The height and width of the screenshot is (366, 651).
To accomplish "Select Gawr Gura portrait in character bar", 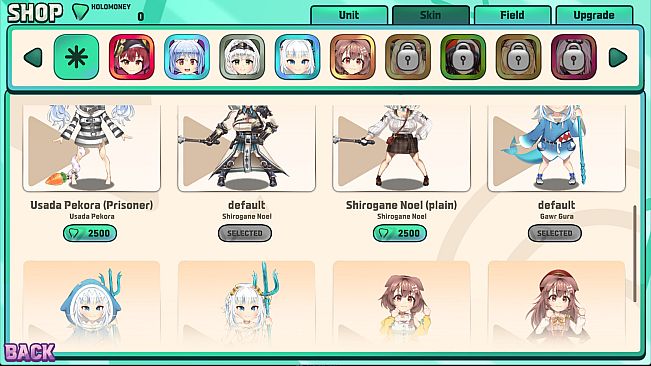I will coord(297,57).
